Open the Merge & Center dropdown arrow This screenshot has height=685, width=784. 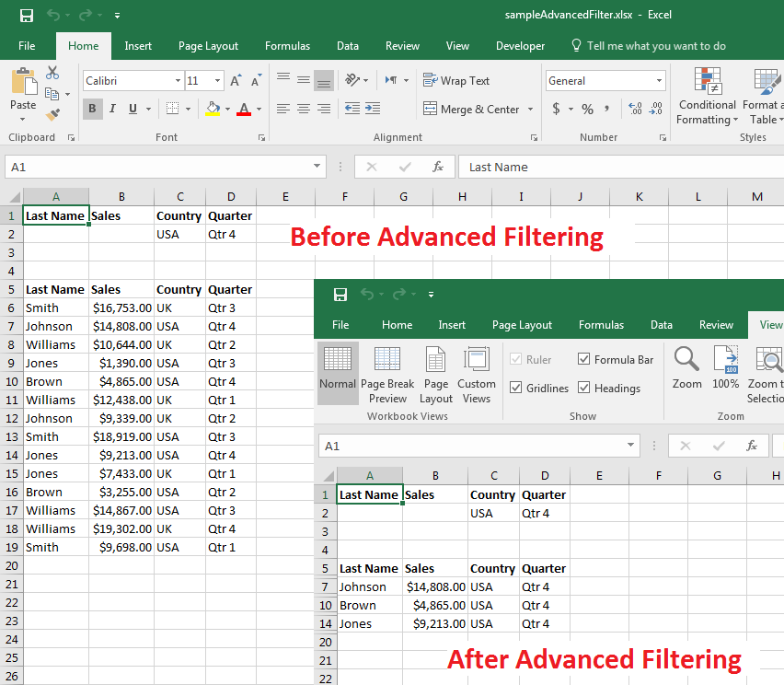pyautogui.click(x=530, y=110)
